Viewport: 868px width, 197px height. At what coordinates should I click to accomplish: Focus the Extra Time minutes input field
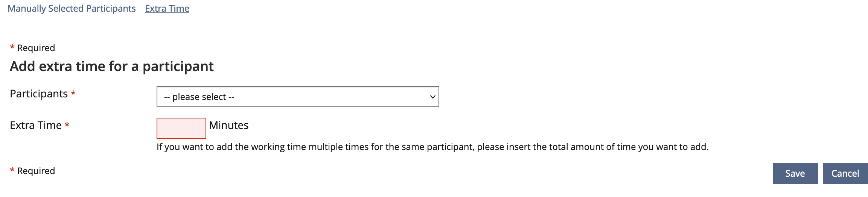(x=181, y=128)
